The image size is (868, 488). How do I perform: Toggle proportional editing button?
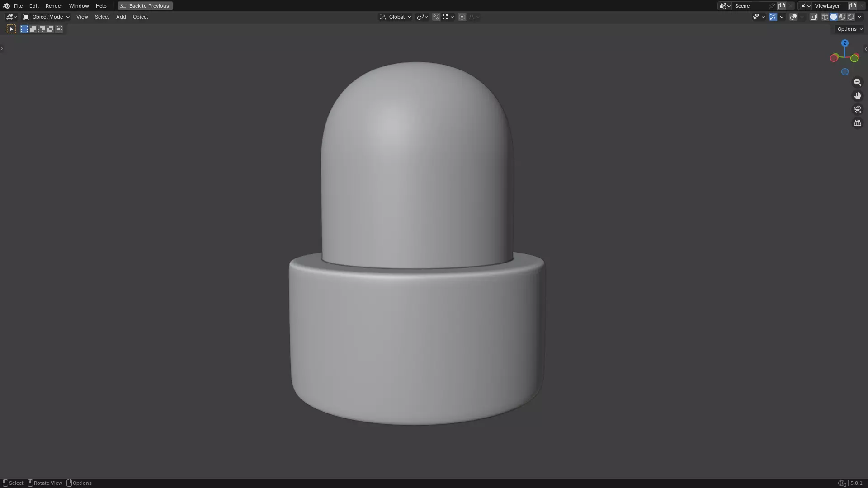pos(462,17)
